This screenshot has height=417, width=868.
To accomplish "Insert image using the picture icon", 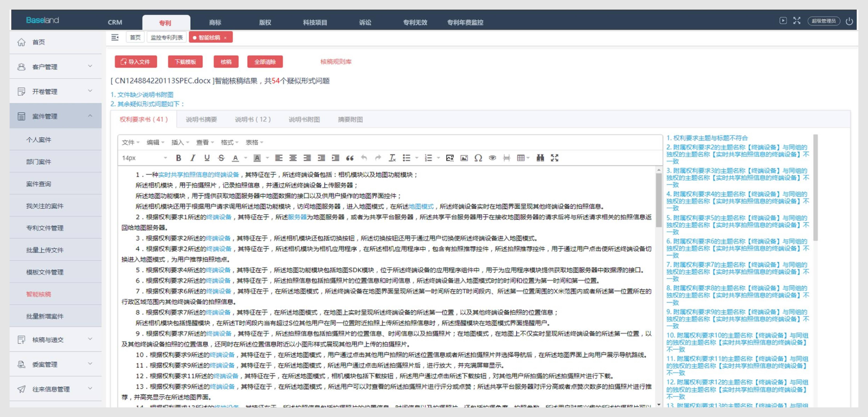I will pyautogui.click(x=464, y=158).
